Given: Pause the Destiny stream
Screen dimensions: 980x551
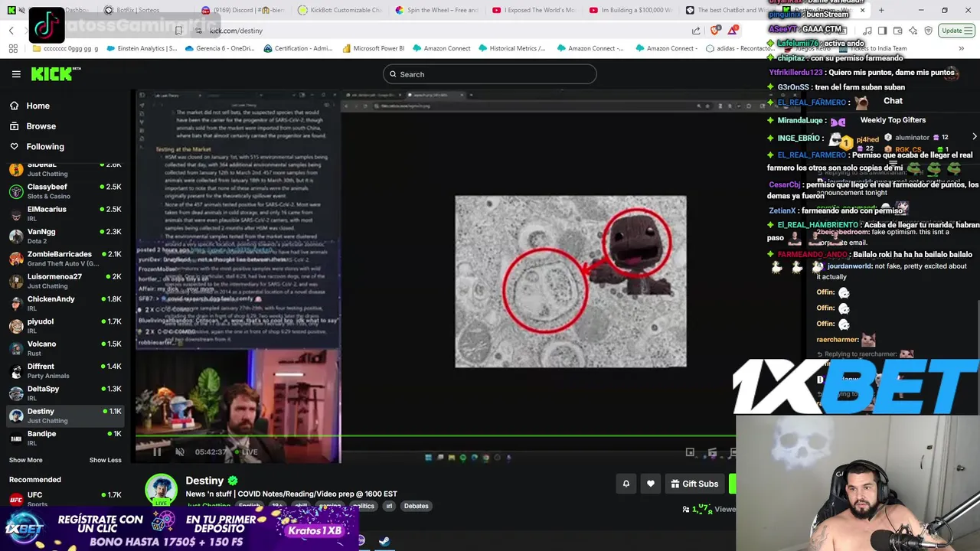Looking at the screenshot, I should [157, 452].
